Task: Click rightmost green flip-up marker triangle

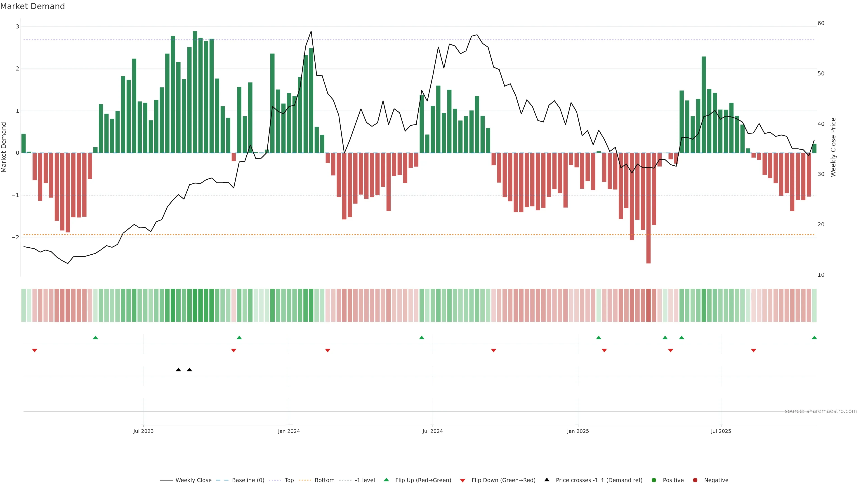Action: [814, 338]
